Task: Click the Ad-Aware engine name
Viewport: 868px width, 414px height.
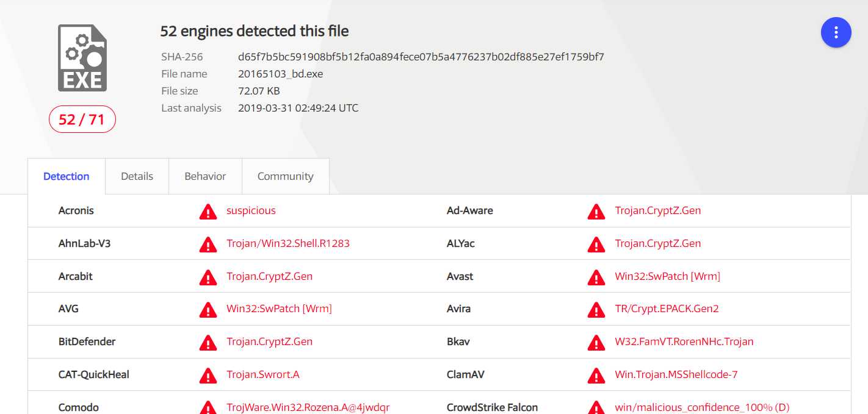Action: click(x=470, y=210)
